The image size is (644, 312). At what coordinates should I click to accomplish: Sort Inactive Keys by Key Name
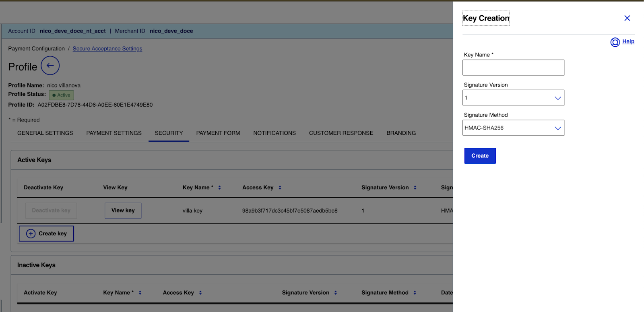[x=140, y=293]
